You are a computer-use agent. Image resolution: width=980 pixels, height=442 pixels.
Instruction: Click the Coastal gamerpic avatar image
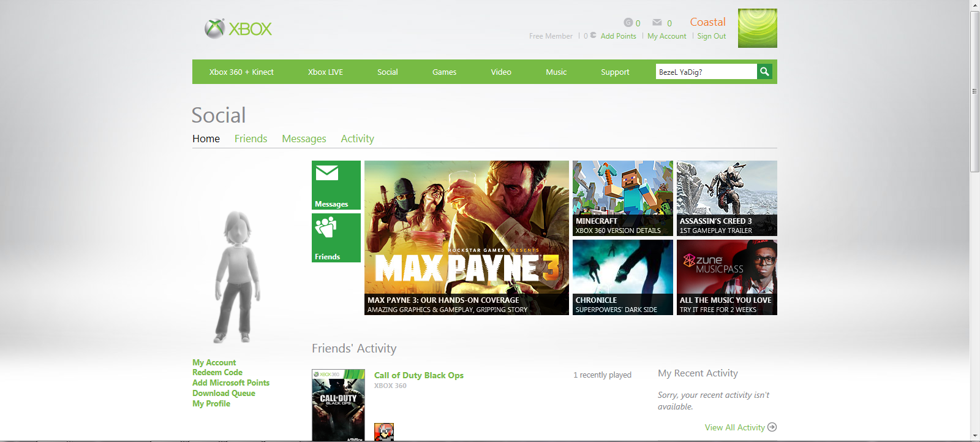(x=758, y=28)
